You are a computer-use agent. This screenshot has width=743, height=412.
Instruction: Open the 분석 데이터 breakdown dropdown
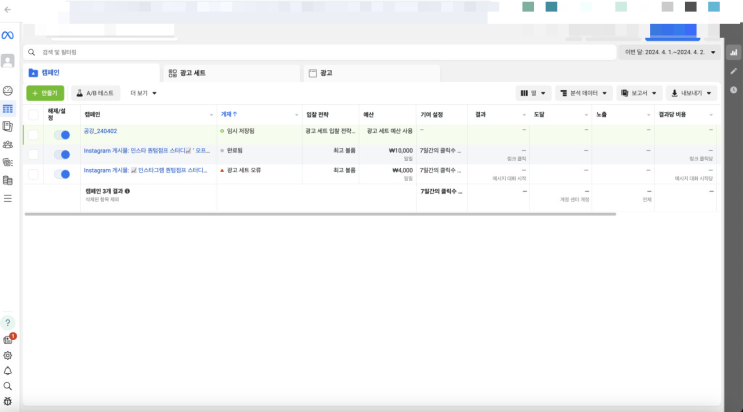point(584,93)
